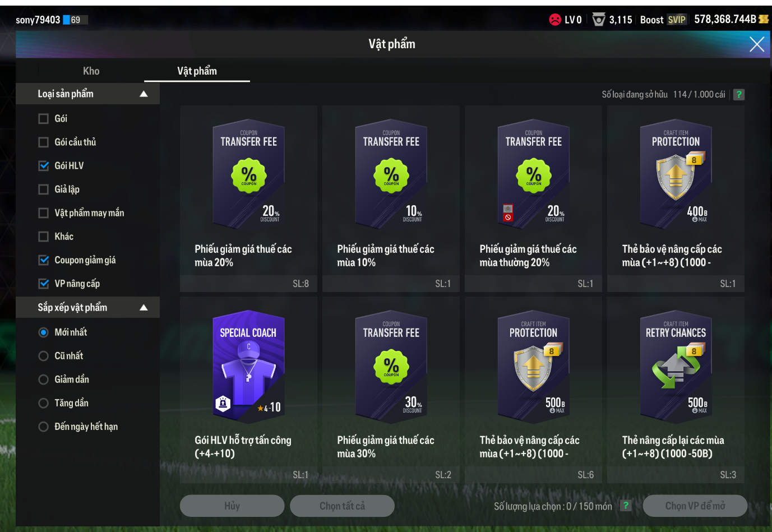Select the Transfer Fee 30% coupon card
This screenshot has width=772, height=532.
391,390
